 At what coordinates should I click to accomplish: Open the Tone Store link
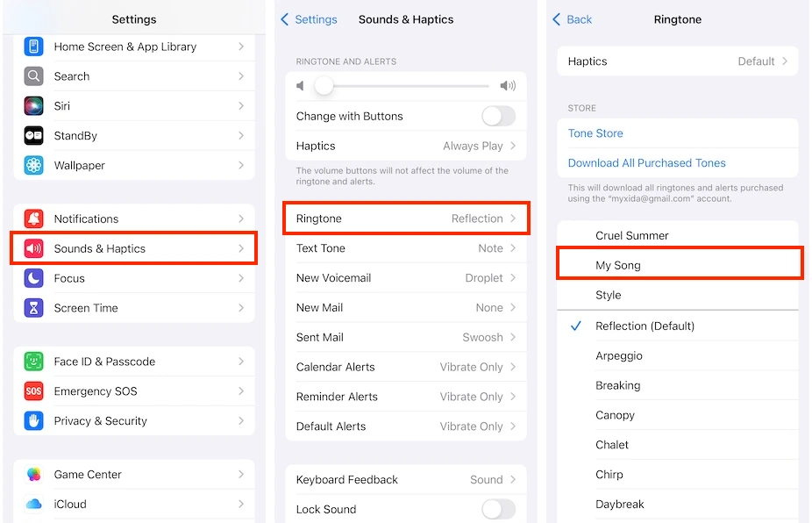click(x=595, y=133)
